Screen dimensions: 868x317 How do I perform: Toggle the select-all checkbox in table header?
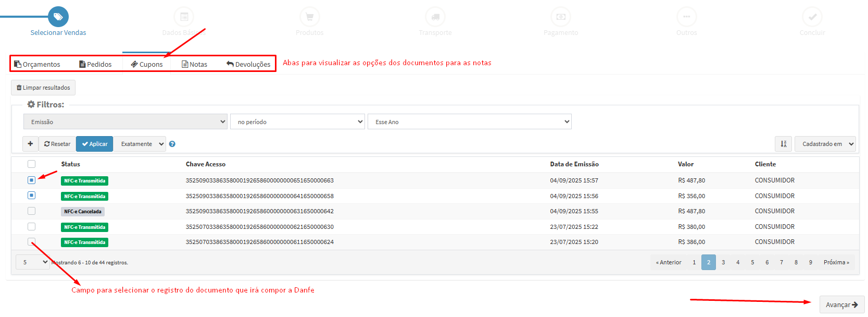tap(32, 164)
